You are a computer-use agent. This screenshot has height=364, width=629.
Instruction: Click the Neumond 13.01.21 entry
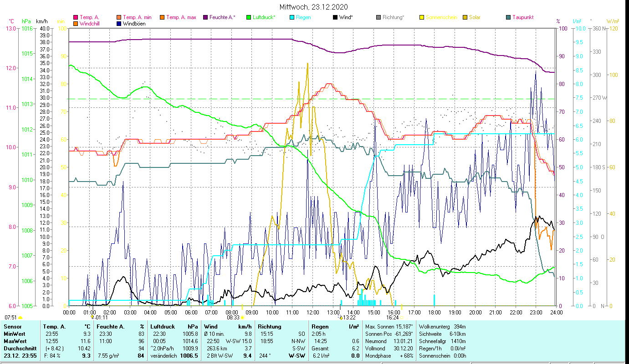(389, 341)
